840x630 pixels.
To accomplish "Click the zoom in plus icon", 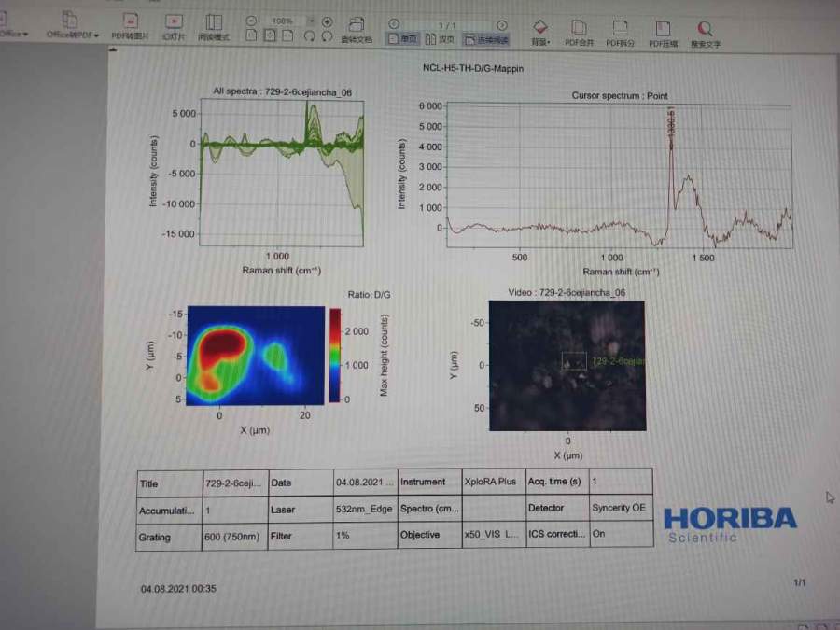I will 327,21.
